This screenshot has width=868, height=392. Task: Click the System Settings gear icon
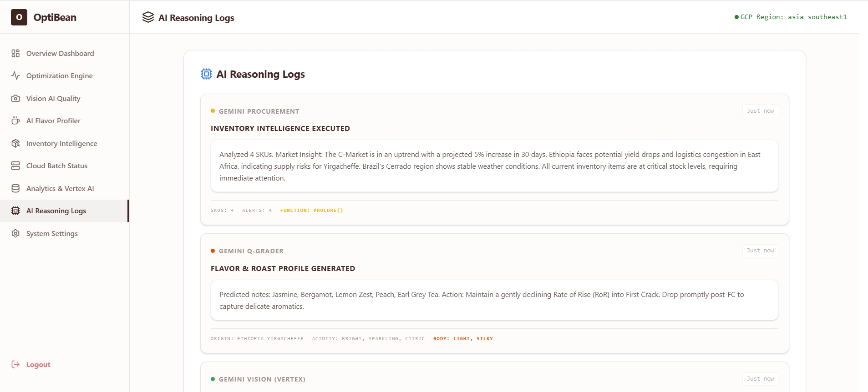[x=15, y=233]
